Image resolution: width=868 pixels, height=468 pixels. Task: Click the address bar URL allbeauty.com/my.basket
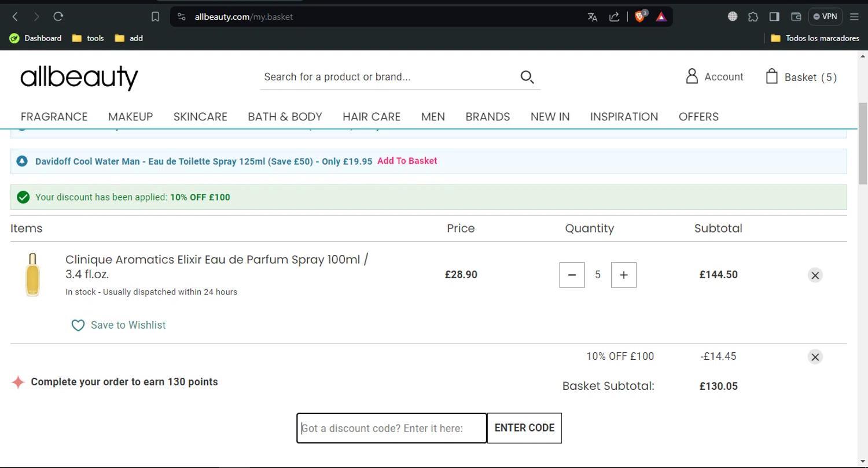tap(244, 17)
